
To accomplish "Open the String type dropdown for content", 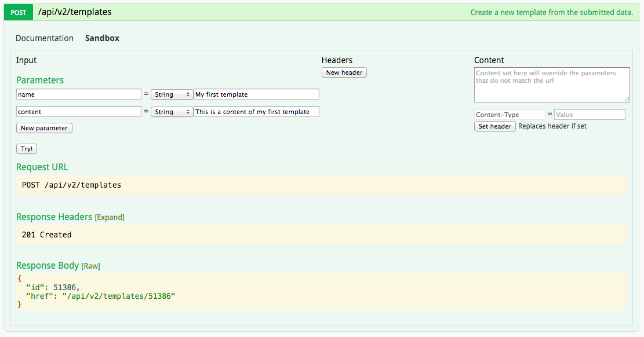I will [x=172, y=112].
